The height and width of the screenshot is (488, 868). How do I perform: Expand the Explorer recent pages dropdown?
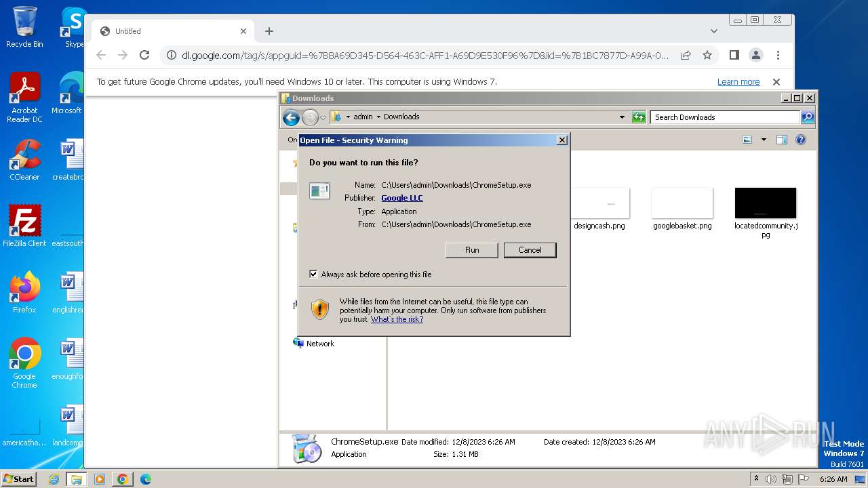click(323, 117)
